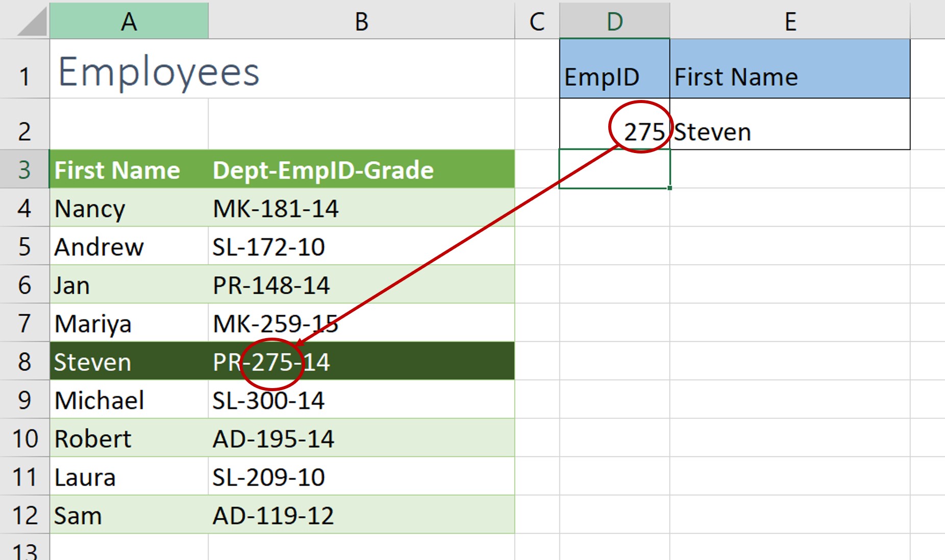Select row 12 header
This screenshot has height=560, width=945.
(24, 514)
